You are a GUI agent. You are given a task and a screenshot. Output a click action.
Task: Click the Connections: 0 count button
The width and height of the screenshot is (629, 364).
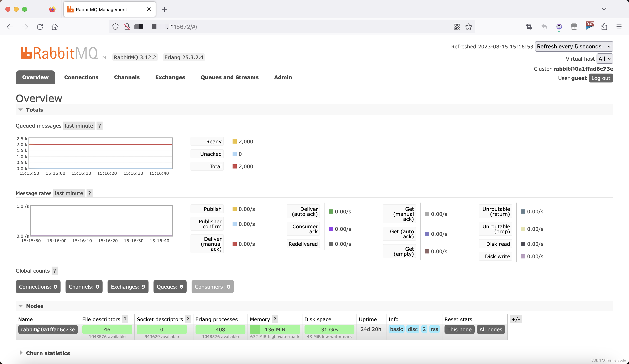click(38, 287)
